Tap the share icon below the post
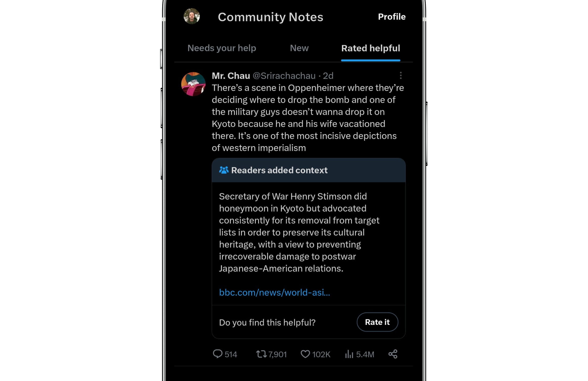Viewport: 588px width, 381px height. coord(393,354)
